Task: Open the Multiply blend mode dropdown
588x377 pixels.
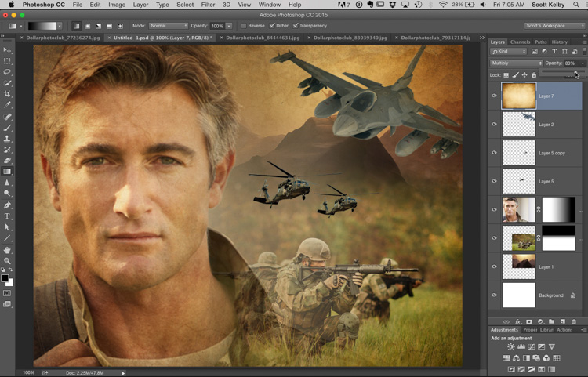Action: [x=516, y=63]
